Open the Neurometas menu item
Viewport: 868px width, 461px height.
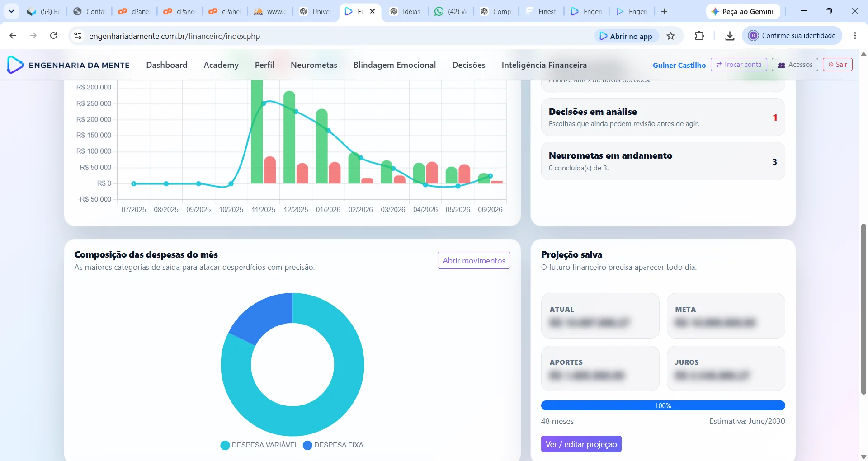314,65
